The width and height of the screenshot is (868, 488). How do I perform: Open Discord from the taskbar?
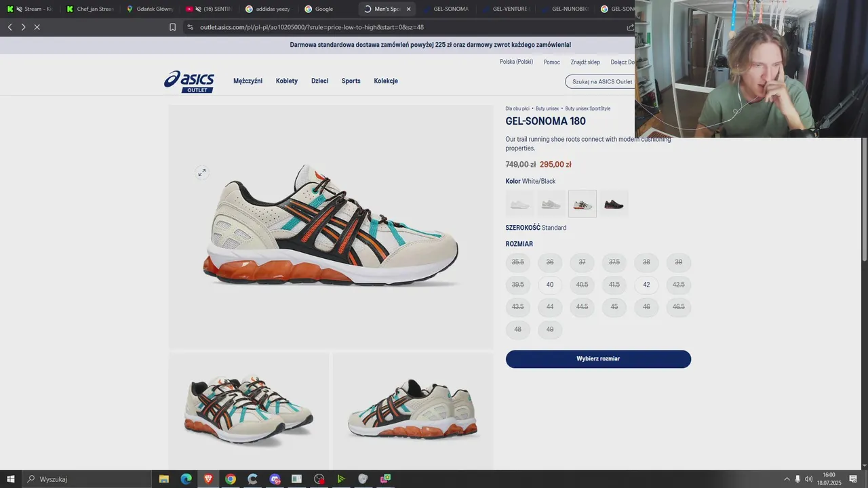pyautogui.click(x=275, y=479)
